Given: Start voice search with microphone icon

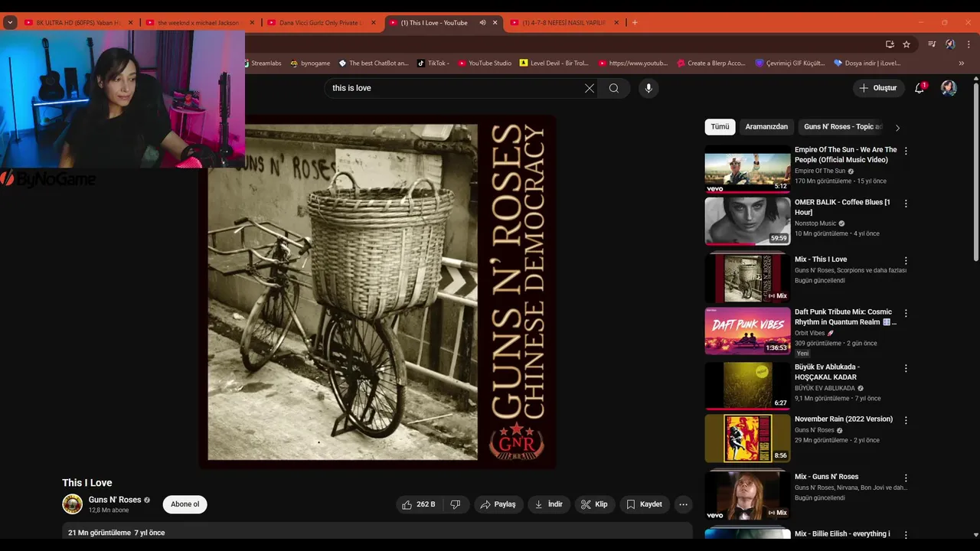Looking at the screenshot, I should (648, 88).
